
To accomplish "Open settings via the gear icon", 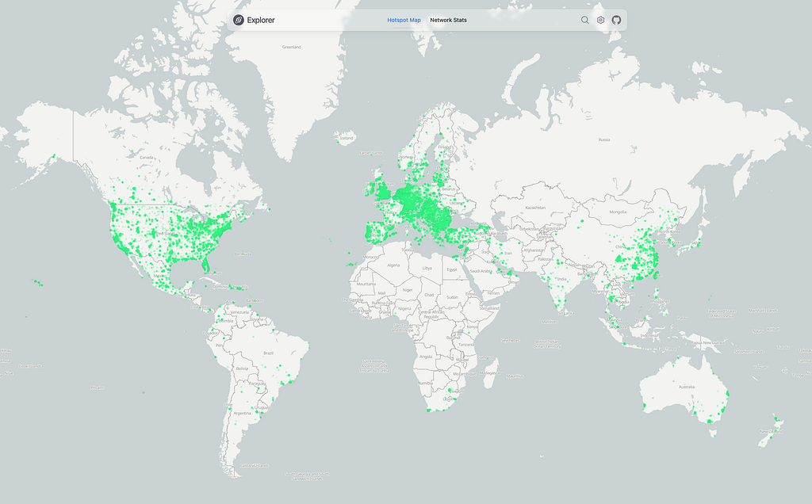I will click(601, 20).
